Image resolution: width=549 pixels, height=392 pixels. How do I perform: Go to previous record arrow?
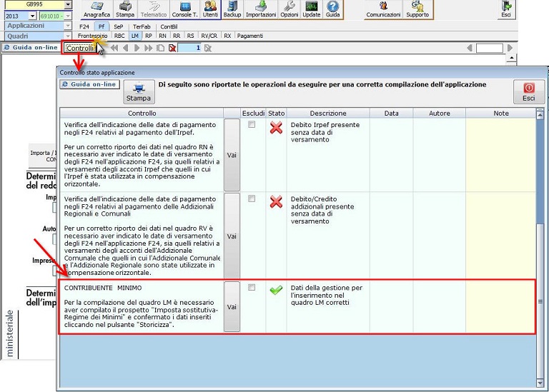coord(125,49)
